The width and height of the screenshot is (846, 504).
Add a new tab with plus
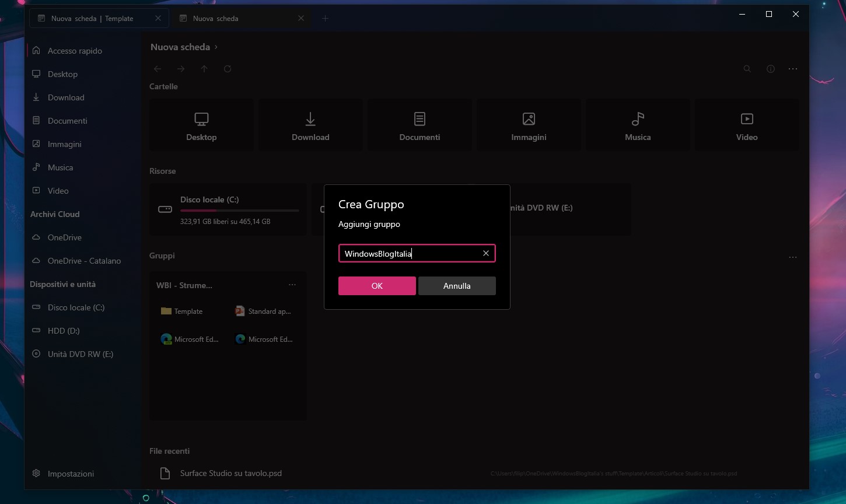(x=326, y=19)
